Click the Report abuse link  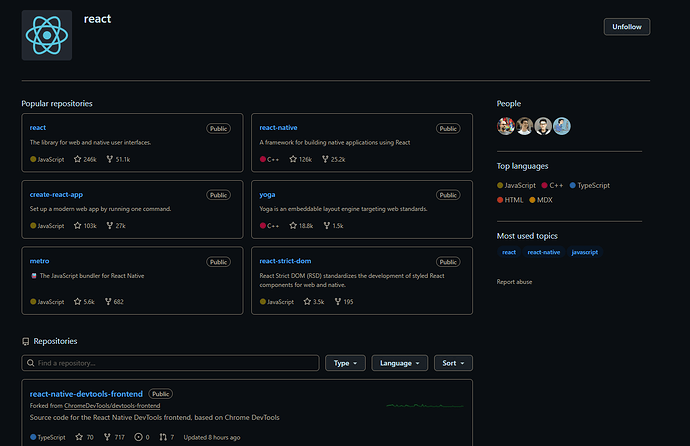pos(514,282)
